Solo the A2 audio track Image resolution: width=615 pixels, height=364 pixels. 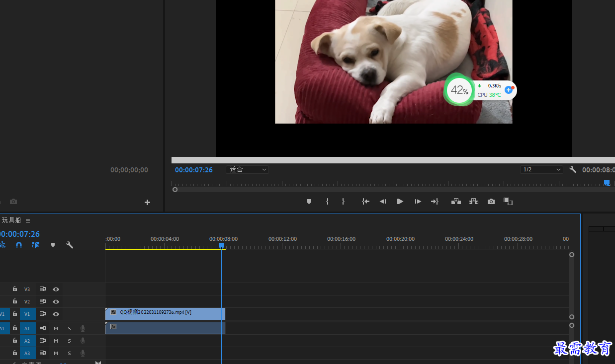click(x=69, y=341)
